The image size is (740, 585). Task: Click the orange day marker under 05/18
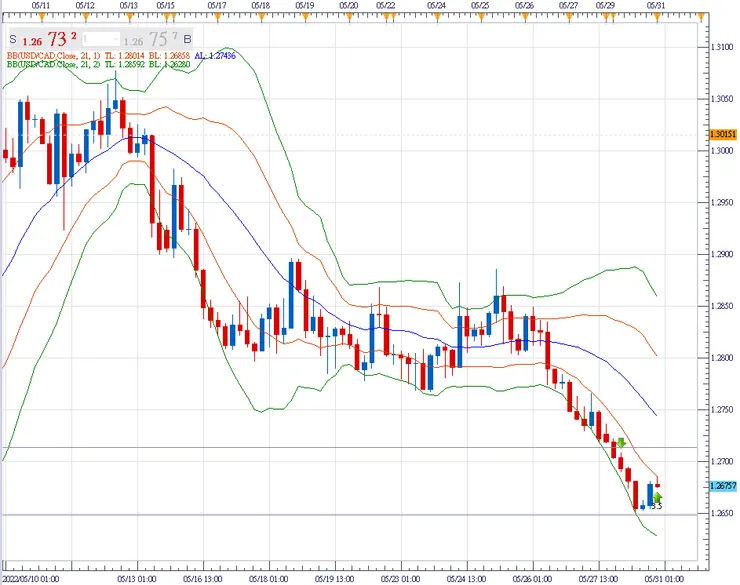(x=261, y=17)
